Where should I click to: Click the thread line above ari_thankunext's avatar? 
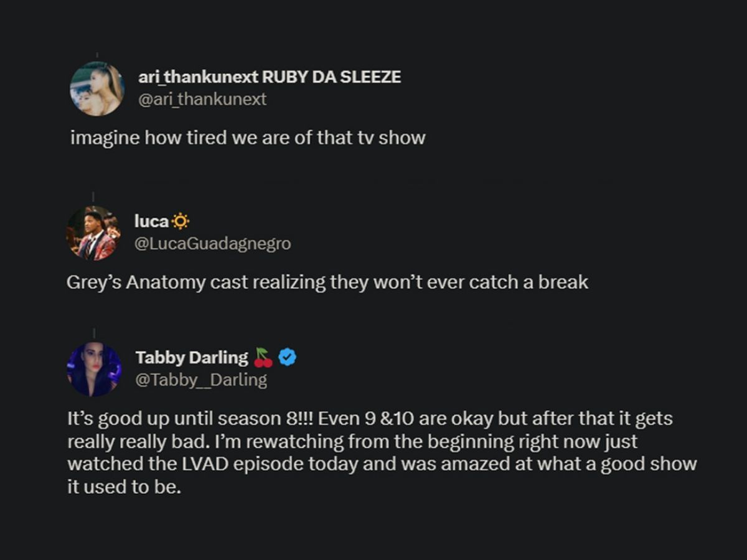point(96,57)
